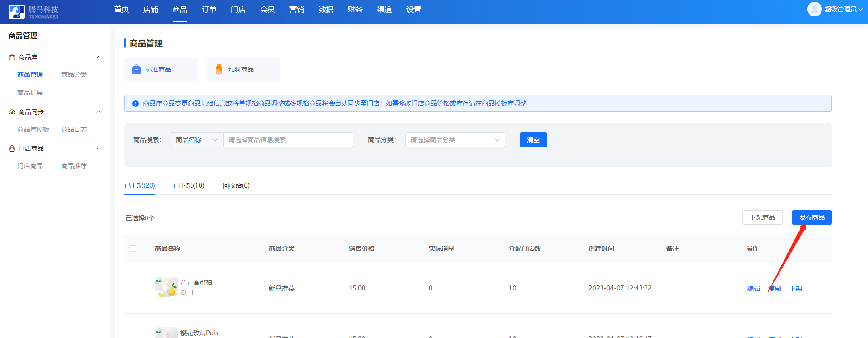
Task: Click the 樱花玫莓Puls product name
Action: pyautogui.click(x=200, y=333)
